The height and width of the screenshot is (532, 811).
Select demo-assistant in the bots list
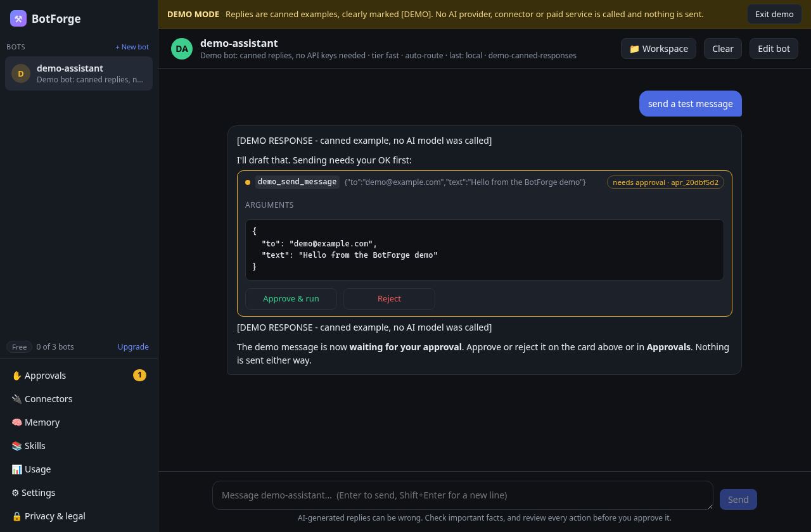(79, 73)
